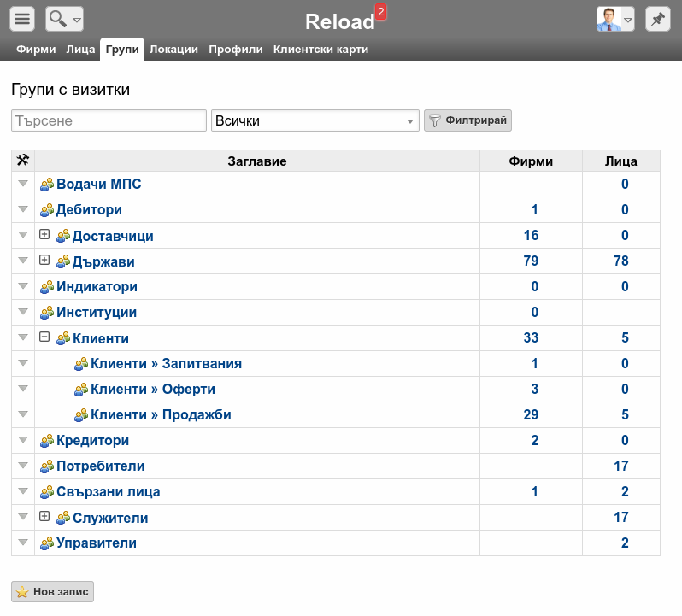
Task: Click the red notification badge
Action: (381, 12)
